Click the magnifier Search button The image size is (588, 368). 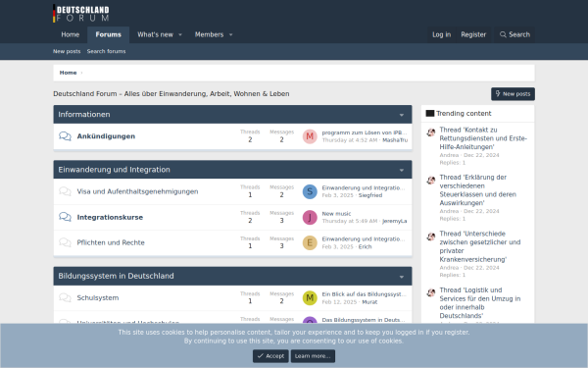[x=514, y=34]
